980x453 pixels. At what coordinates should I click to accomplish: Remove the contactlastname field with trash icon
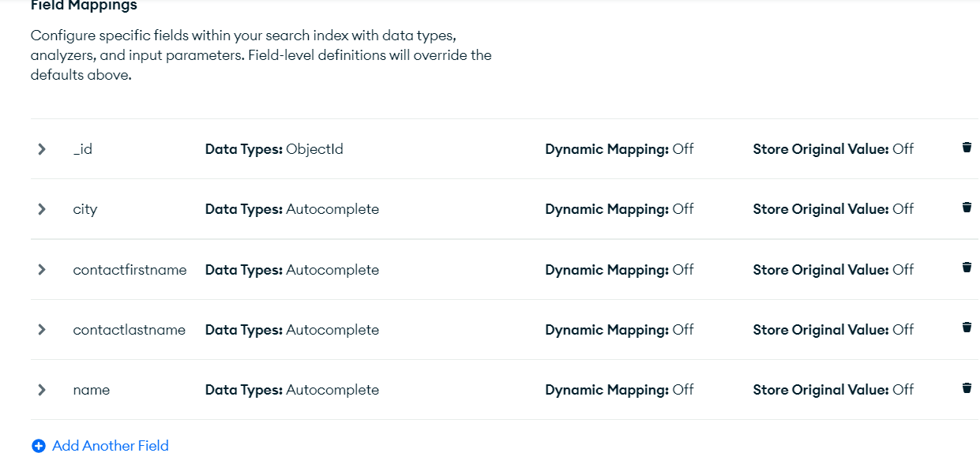coord(967,328)
